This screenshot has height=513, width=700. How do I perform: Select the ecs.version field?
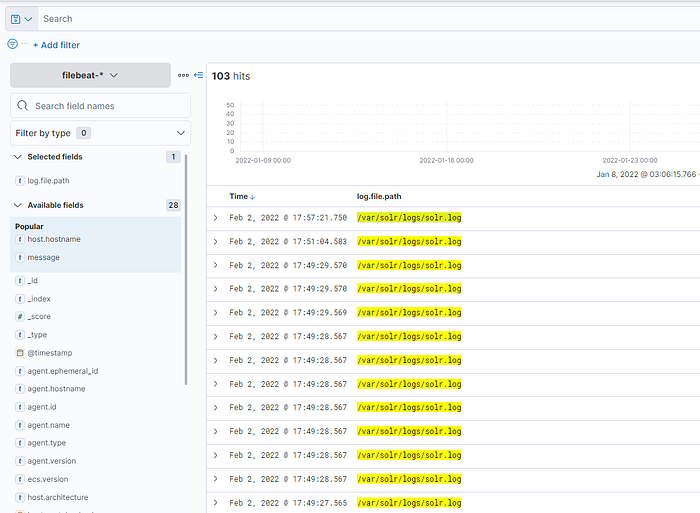[48, 479]
